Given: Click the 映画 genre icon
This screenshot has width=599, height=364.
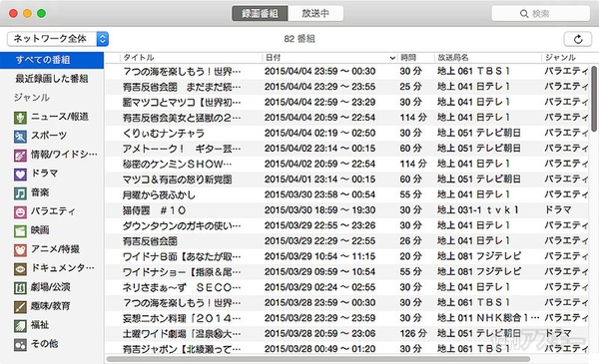Looking at the screenshot, I should (20, 231).
